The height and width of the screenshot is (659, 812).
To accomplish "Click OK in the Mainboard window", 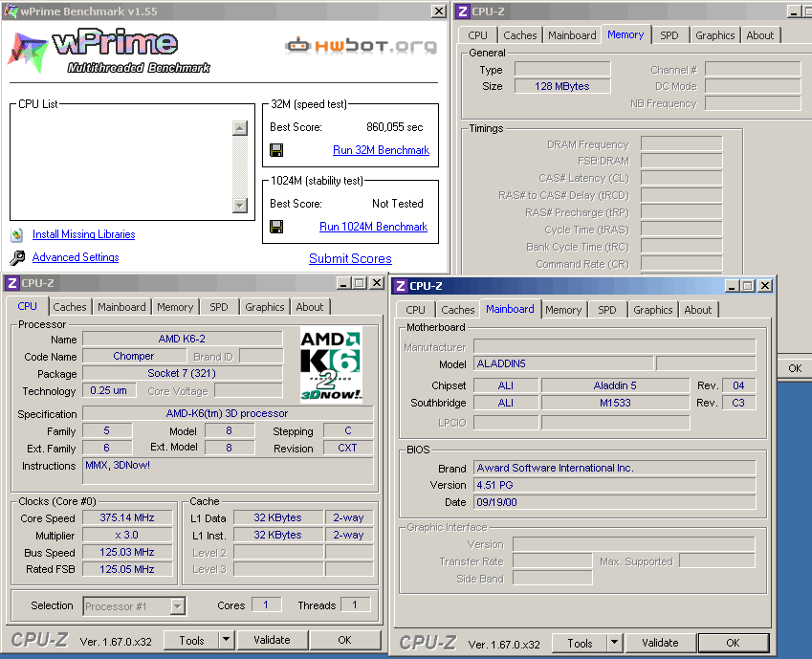I will pyautogui.click(x=733, y=643).
